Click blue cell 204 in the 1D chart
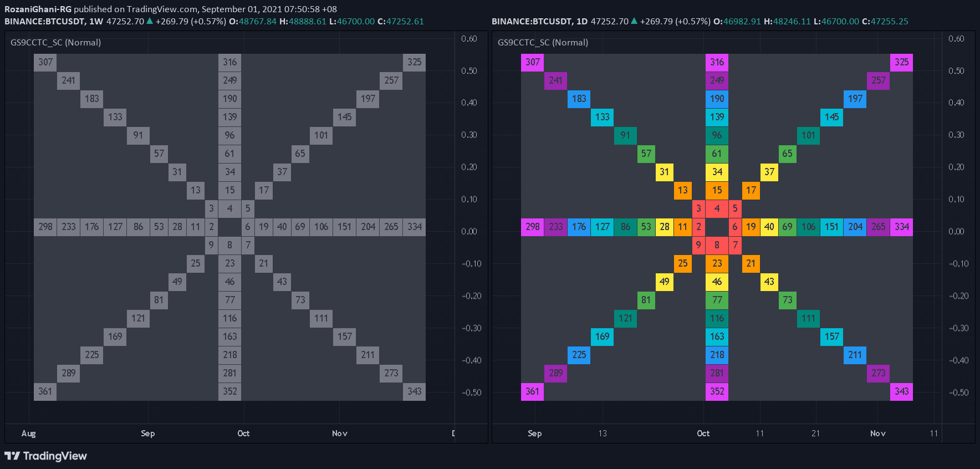The width and height of the screenshot is (980, 469). [x=855, y=227]
